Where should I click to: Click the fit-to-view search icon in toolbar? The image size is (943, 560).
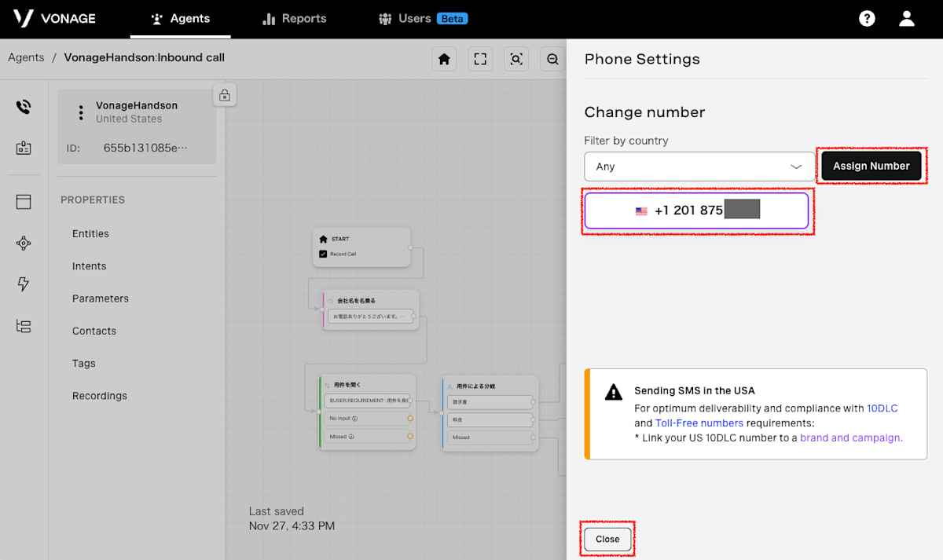tap(516, 59)
